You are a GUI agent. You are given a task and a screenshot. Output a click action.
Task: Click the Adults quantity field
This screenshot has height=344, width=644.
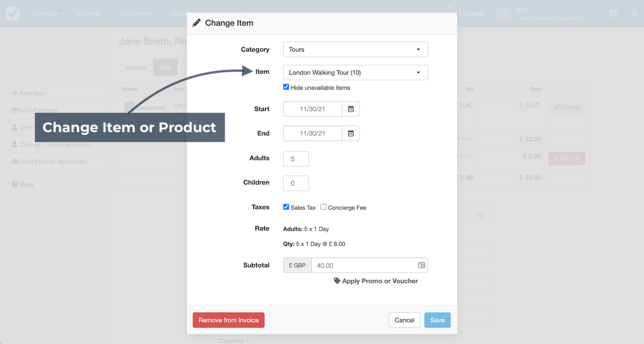(x=296, y=159)
